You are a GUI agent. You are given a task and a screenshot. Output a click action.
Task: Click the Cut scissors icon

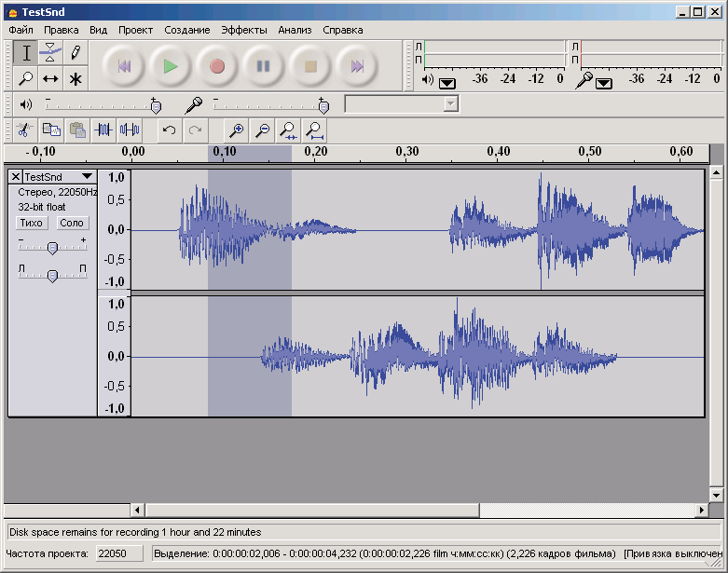coord(25,130)
